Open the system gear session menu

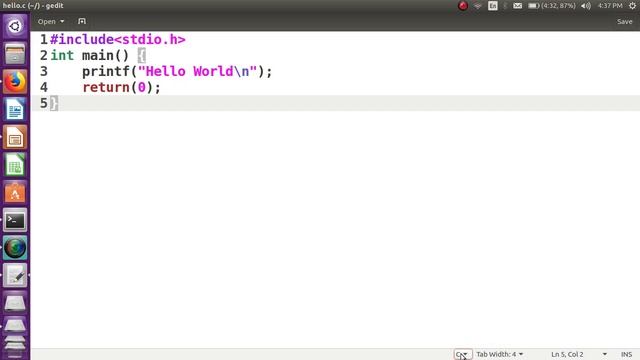[x=632, y=6]
